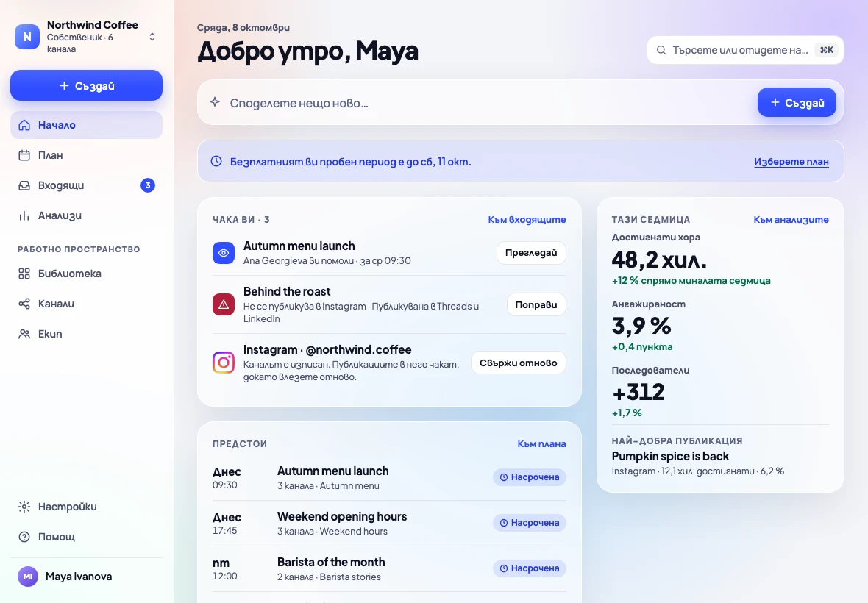Open the Канали channels page
Image resolution: width=868 pixels, height=603 pixels.
point(86,304)
